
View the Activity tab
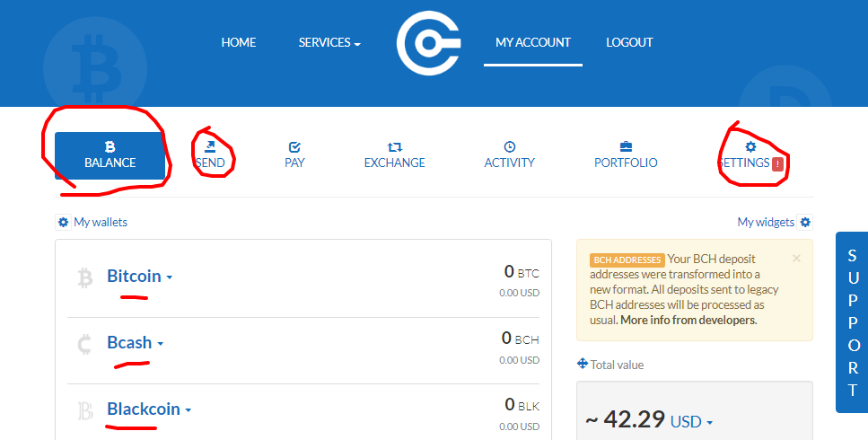pyautogui.click(x=509, y=155)
